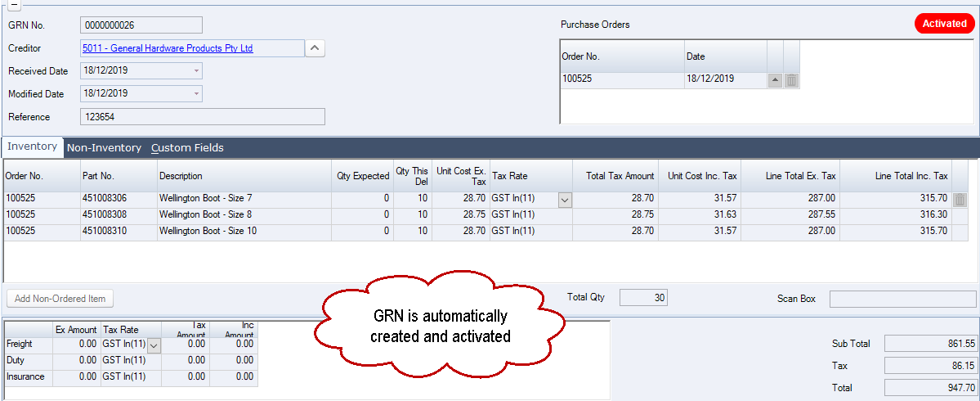Image resolution: width=980 pixels, height=401 pixels.
Task: Click the red Activated status badge
Action: [x=944, y=24]
